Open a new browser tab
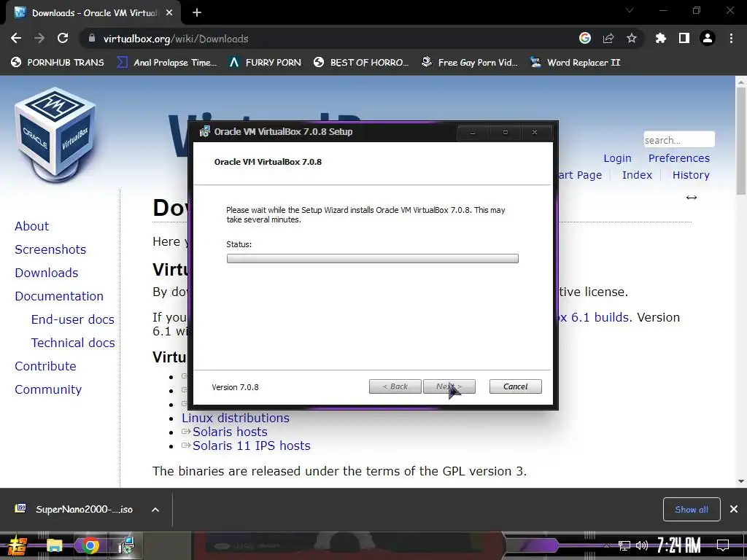The image size is (747, 560). [x=197, y=13]
